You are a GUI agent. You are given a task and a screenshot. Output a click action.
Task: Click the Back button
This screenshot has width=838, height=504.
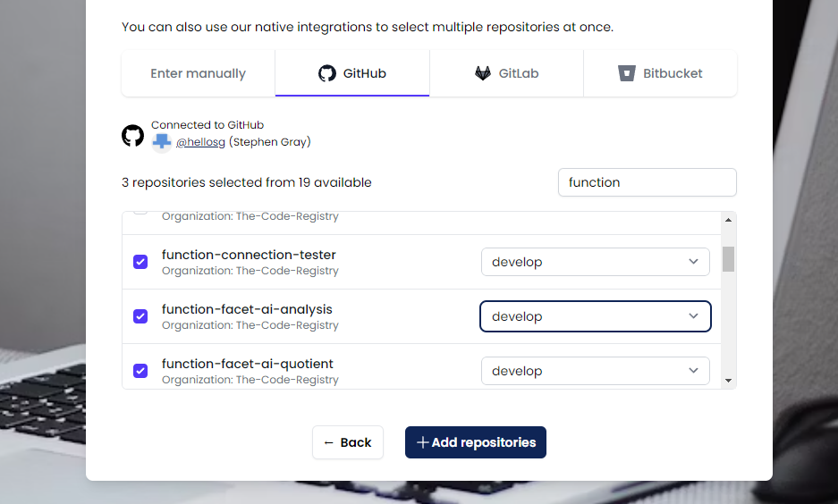click(348, 442)
